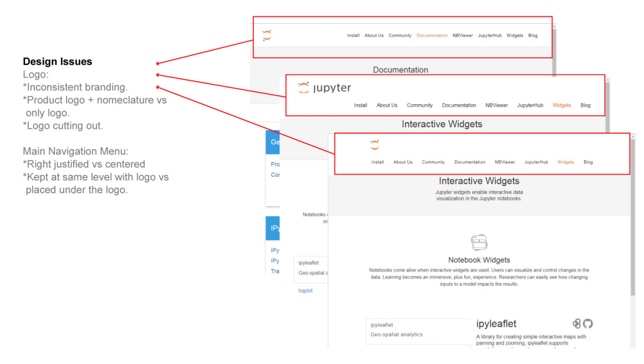The height and width of the screenshot is (364, 644).
Task: Open the ipyleaflet GitHub icon
Action: point(588,324)
